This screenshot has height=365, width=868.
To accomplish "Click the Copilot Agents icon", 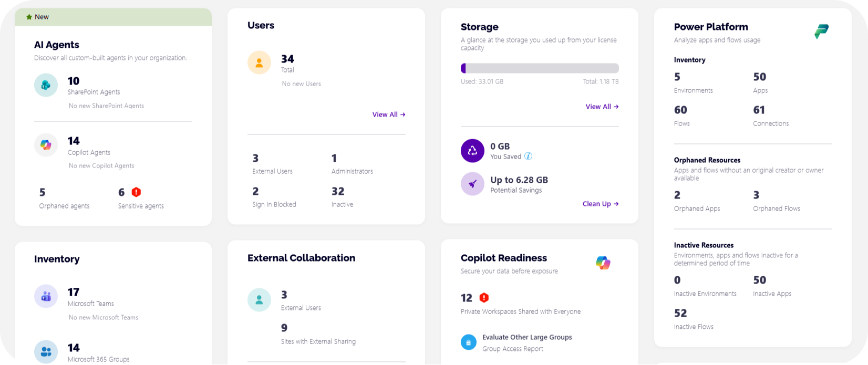I will pyautogui.click(x=46, y=144).
